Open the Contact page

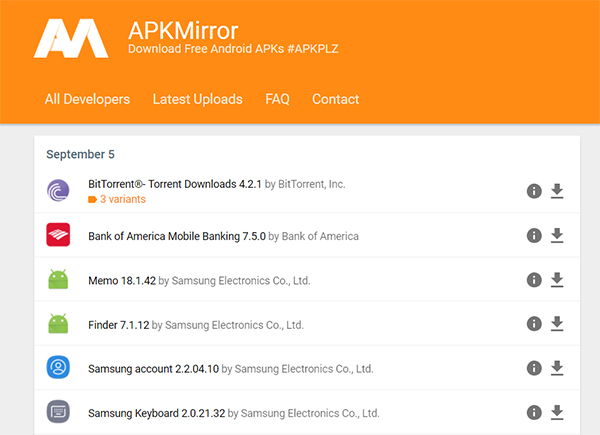(335, 99)
